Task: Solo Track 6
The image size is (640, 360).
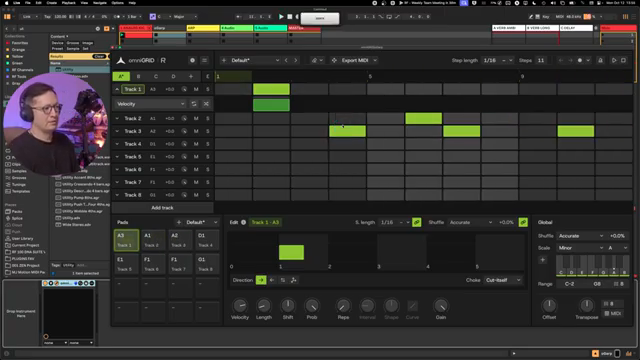Action: 208,169
